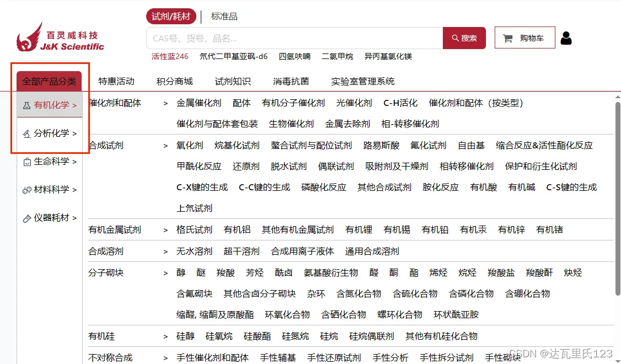Open the 还原剂 link
This screenshot has height=364, width=621.
[246, 167]
